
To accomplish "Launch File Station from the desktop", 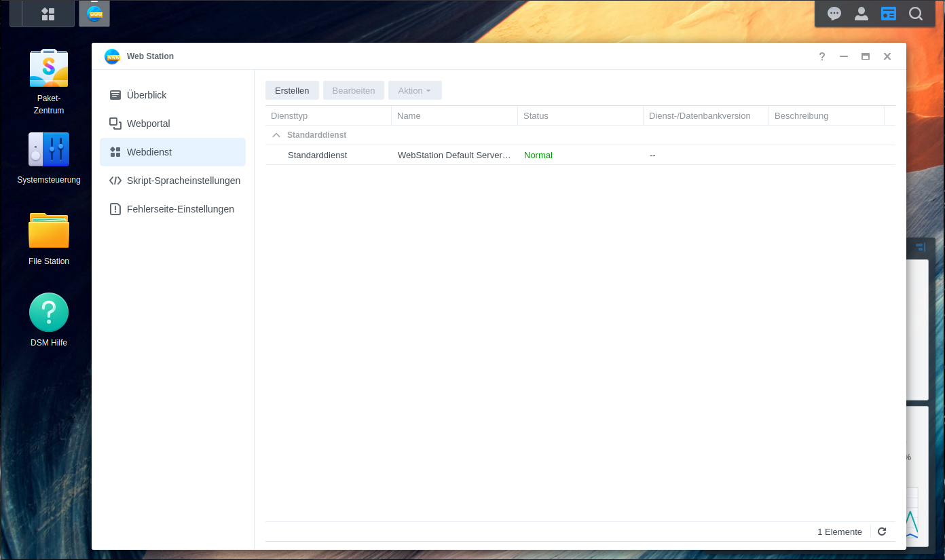I will (x=49, y=231).
